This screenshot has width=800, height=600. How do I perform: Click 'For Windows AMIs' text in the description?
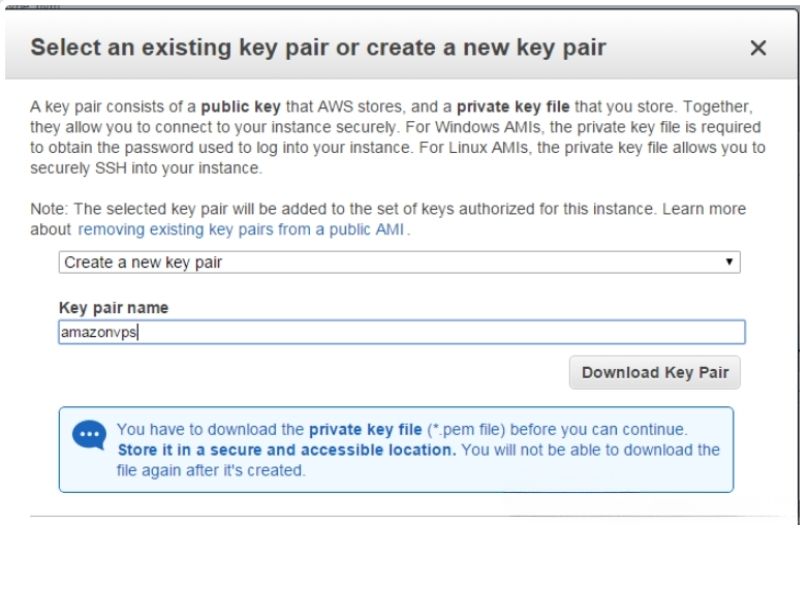482,127
